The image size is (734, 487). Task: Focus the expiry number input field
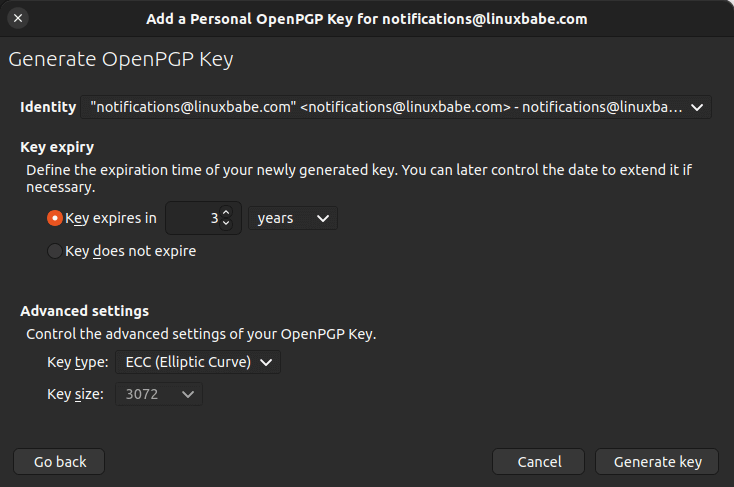(193, 218)
